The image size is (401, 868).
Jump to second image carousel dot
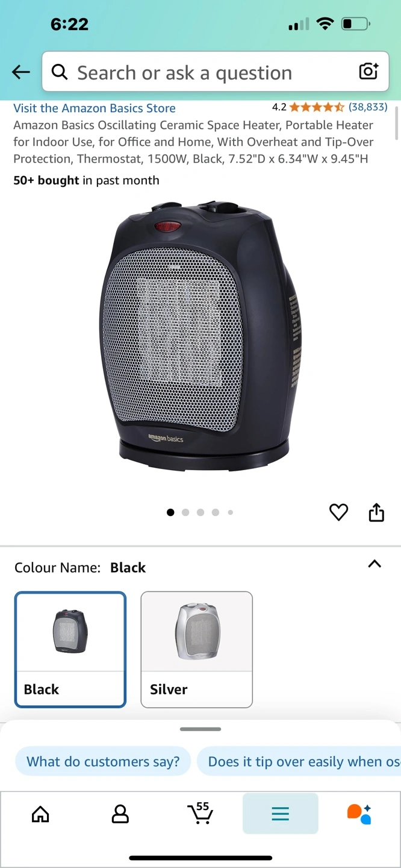(185, 512)
